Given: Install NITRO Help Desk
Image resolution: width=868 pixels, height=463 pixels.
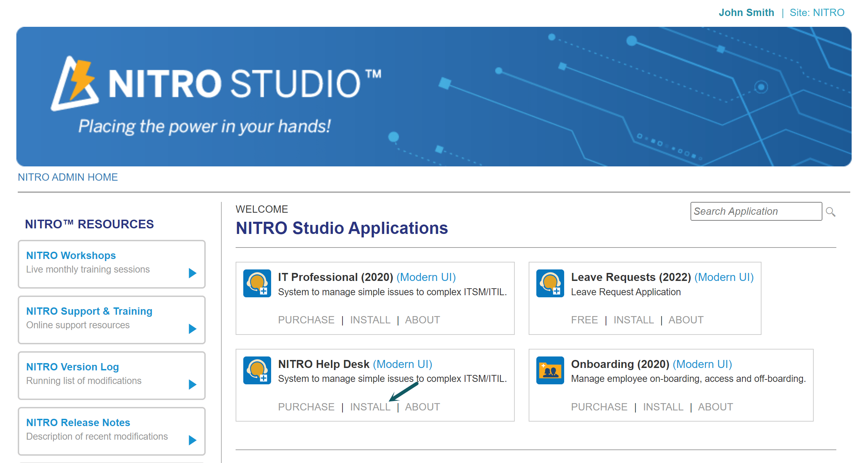Looking at the screenshot, I should tap(370, 407).
